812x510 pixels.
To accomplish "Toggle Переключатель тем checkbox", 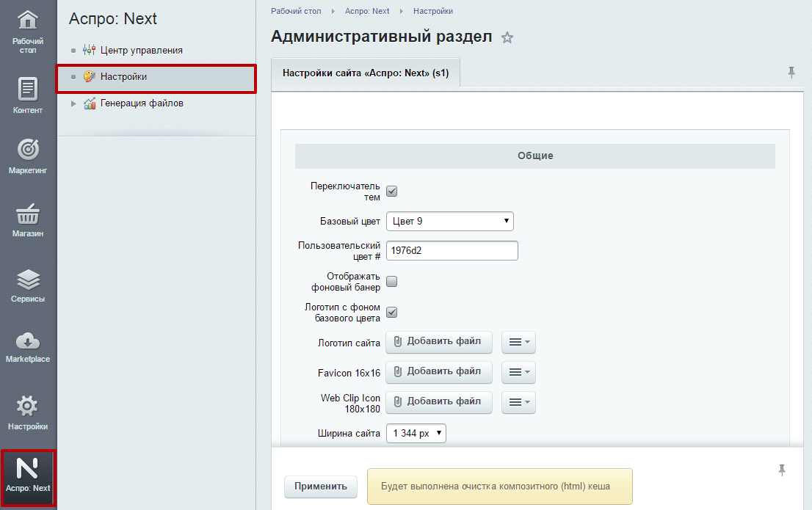I will [x=392, y=191].
